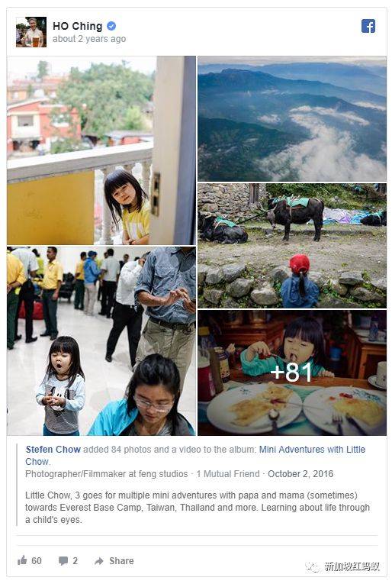Open comments via speech bubble icon
This screenshot has height=584, width=392.
(x=63, y=561)
